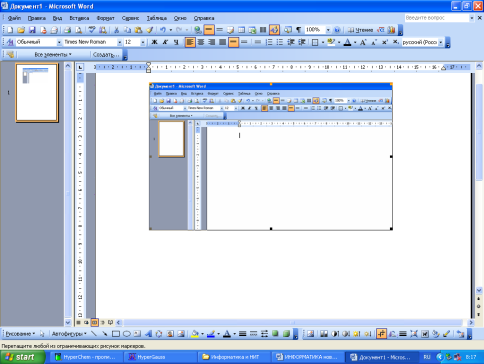Viewport: 484px width, 364px height.
Task: Open Информатика и НИТ folder in the taskbar
Action: coord(235,357)
